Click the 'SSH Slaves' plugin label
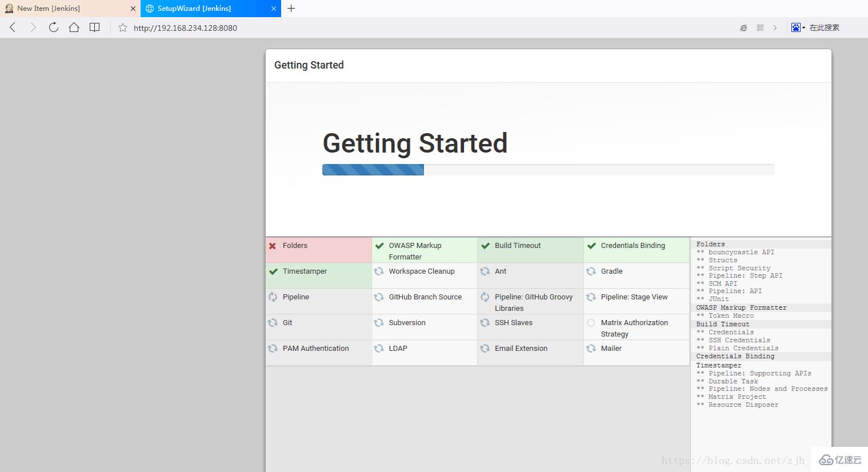This screenshot has height=472, width=868. coord(514,323)
